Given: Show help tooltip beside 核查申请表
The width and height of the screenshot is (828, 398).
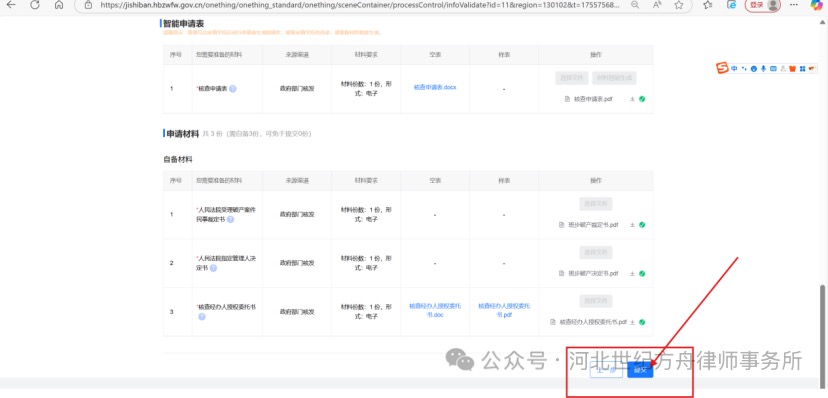Looking at the screenshot, I should (x=232, y=89).
